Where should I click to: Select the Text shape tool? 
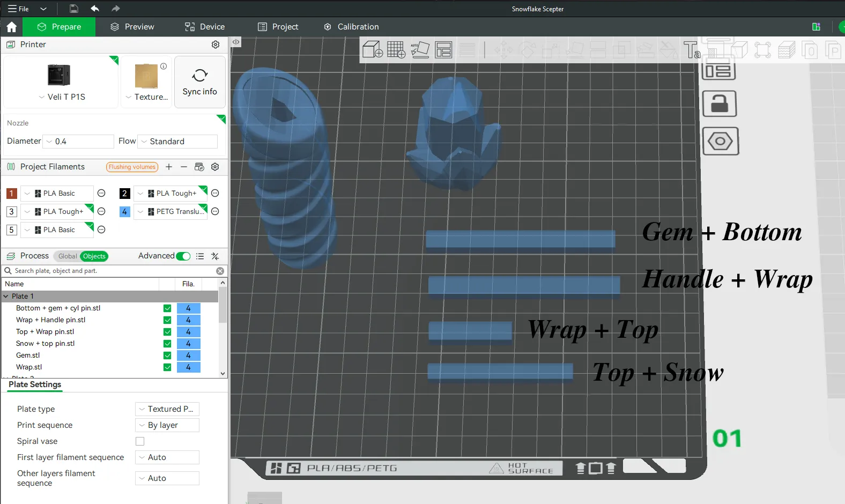(x=692, y=50)
